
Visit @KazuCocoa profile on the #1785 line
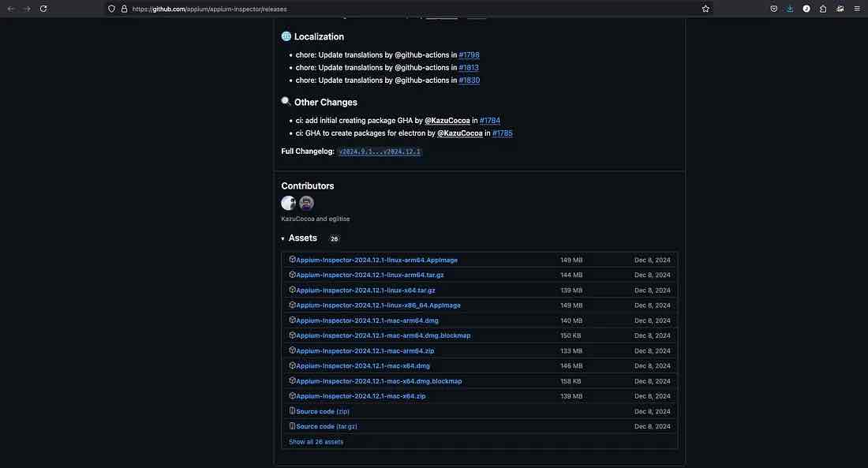tap(459, 133)
